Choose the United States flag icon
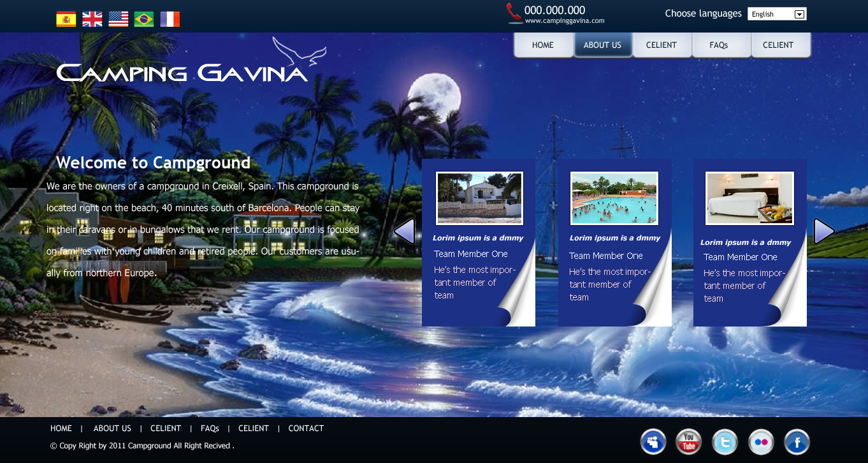868x463 pixels. pos(119,19)
